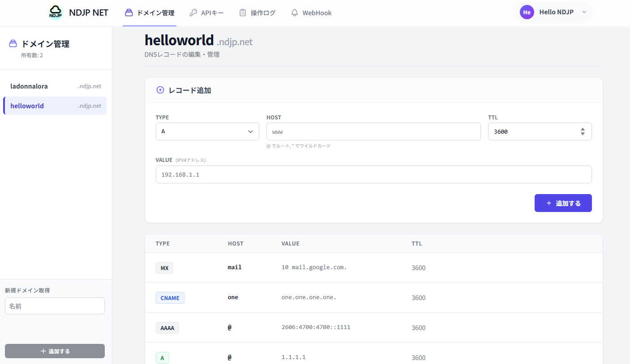Select the helloworld domain in sidebar
Image resolution: width=630 pixels, height=364 pixels.
55,106
